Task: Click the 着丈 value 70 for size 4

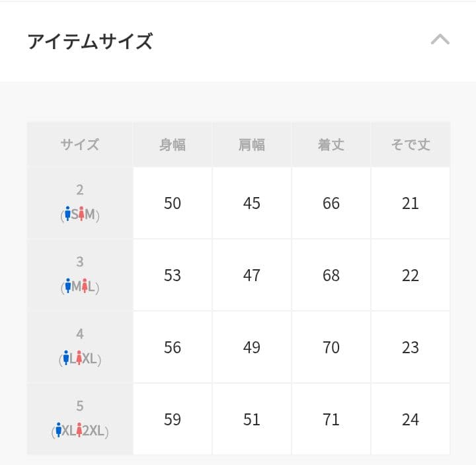Action: pyautogui.click(x=331, y=347)
